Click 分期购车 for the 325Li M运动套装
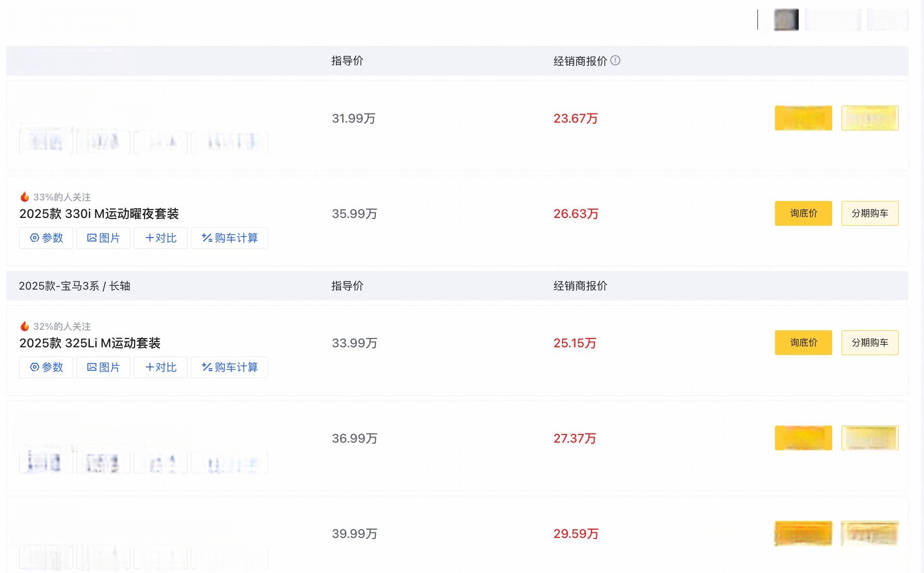This screenshot has width=924, height=573. pos(870,343)
